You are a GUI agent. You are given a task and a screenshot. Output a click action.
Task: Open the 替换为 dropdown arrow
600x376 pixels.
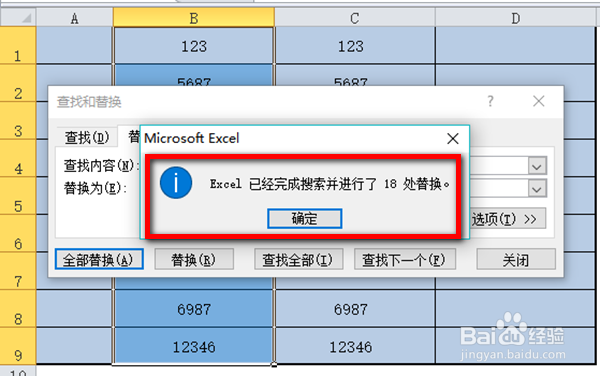pos(537,189)
